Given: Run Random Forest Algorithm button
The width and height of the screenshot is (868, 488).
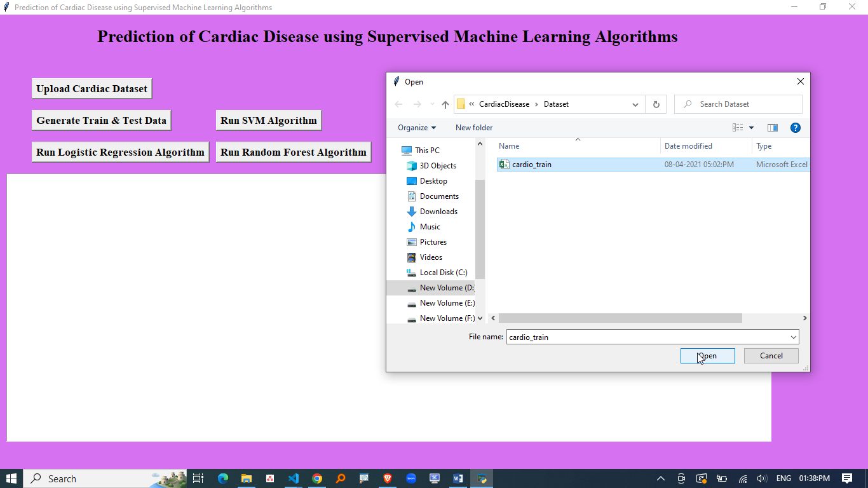Looking at the screenshot, I should pyautogui.click(x=294, y=152).
